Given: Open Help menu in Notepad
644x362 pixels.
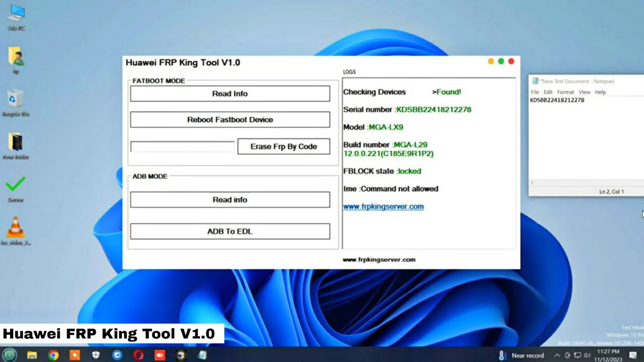Looking at the screenshot, I should pos(600,92).
